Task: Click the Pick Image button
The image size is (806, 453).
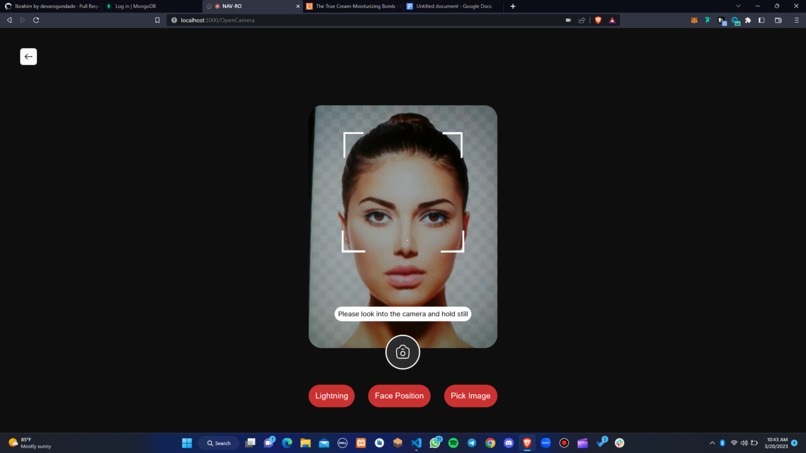Action: tap(470, 396)
